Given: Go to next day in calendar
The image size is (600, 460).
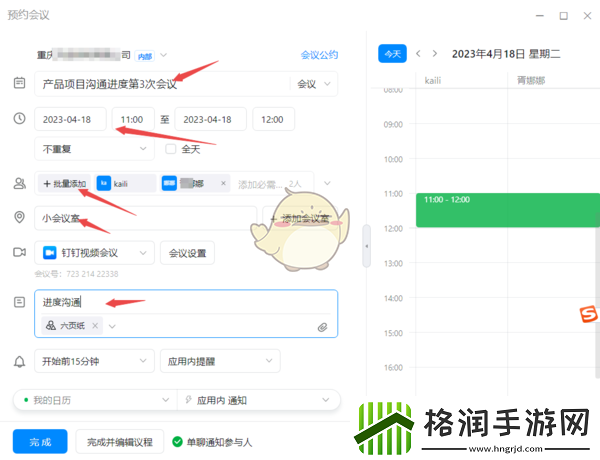Looking at the screenshot, I should pyautogui.click(x=435, y=54).
